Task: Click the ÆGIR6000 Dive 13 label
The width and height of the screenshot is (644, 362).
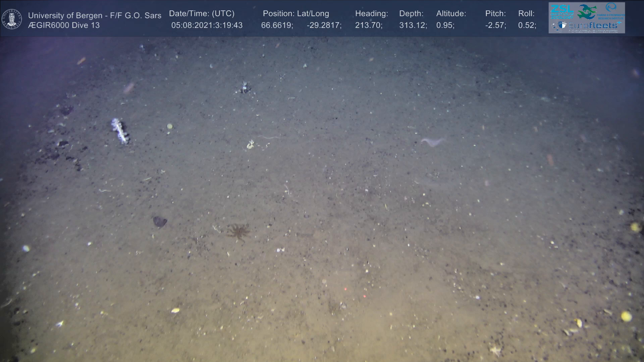Action: pos(64,25)
